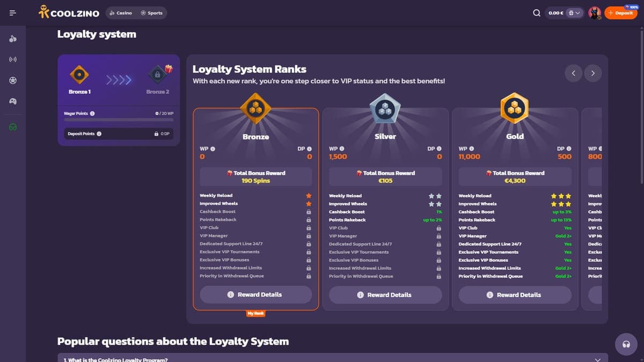Open floating support chat headset button
This screenshot has height=362, width=644.
tap(626, 344)
